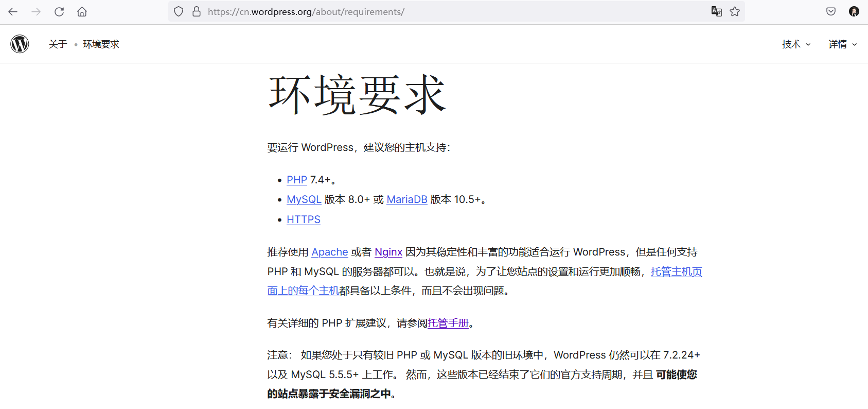
Task: Open the 托管主机页面 hosting link
Action: 676,271
